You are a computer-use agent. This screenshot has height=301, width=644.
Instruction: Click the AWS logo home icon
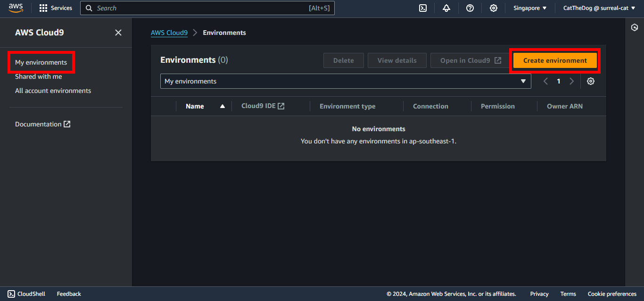coord(16,8)
